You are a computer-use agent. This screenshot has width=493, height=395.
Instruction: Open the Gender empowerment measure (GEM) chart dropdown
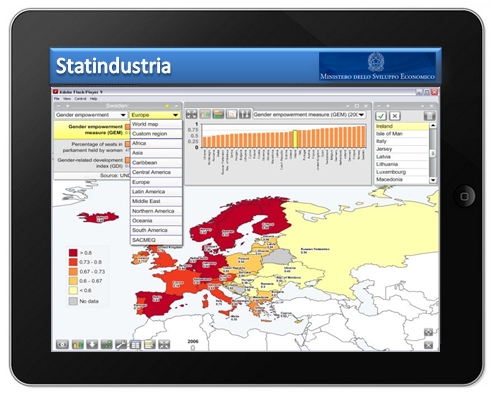point(309,115)
